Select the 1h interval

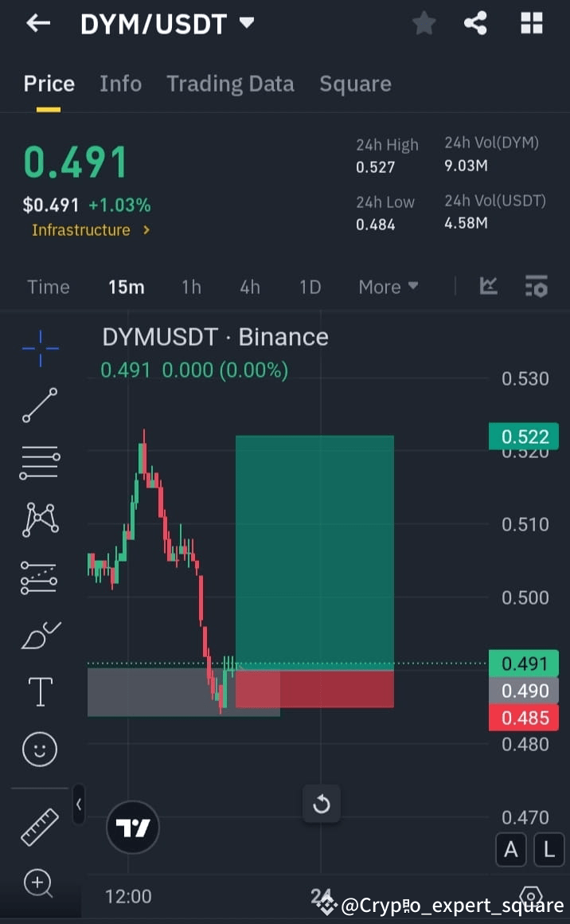pos(191,287)
